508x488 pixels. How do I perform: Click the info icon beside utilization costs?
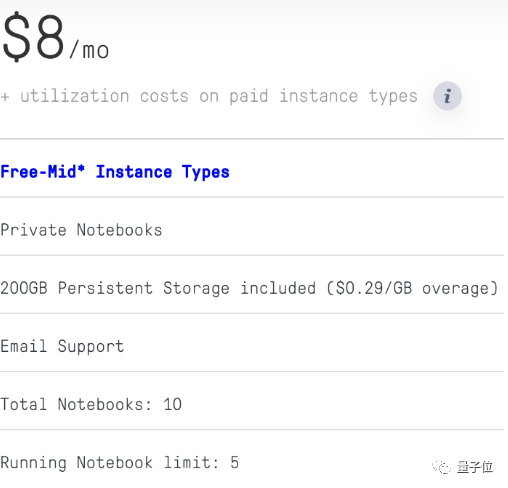447,96
